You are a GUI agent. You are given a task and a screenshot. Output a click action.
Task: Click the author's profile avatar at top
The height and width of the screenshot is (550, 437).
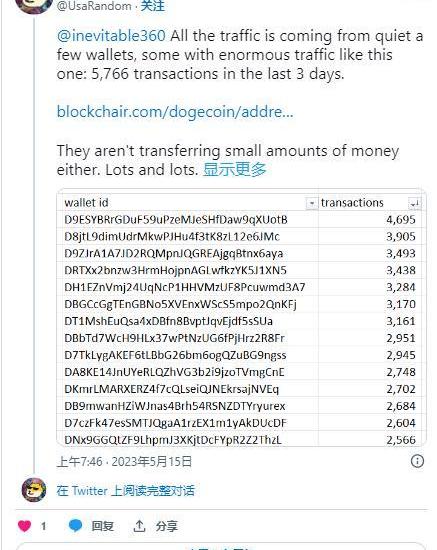[34, 5]
